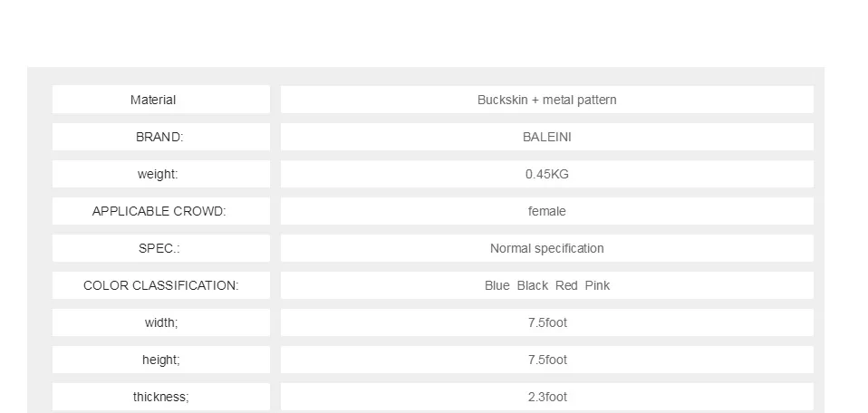Click the word Blue in colors
Image resolution: width=868 pixels, height=413 pixels.
click(497, 285)
